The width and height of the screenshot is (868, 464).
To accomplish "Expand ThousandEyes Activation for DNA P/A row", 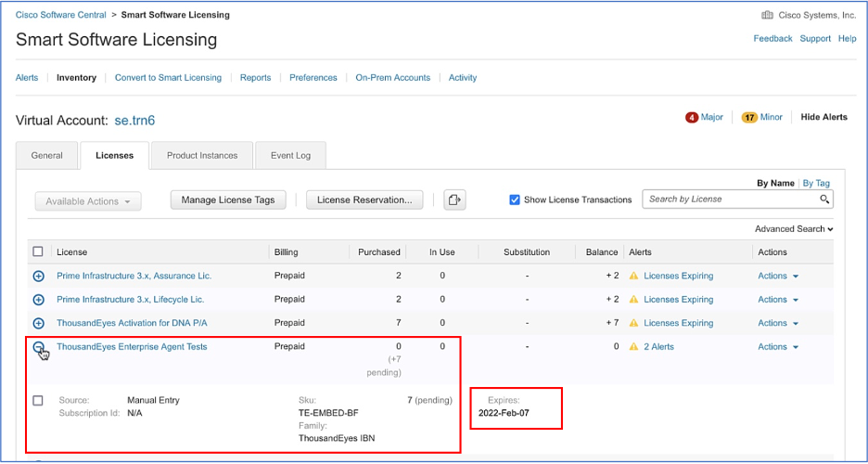I will tap(38, 324).
